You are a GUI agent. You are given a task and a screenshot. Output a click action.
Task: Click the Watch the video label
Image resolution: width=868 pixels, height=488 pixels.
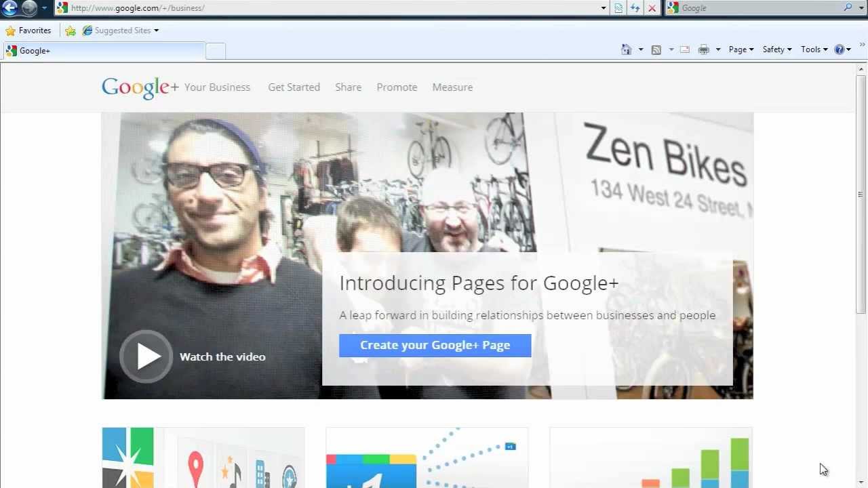(222, 357)
